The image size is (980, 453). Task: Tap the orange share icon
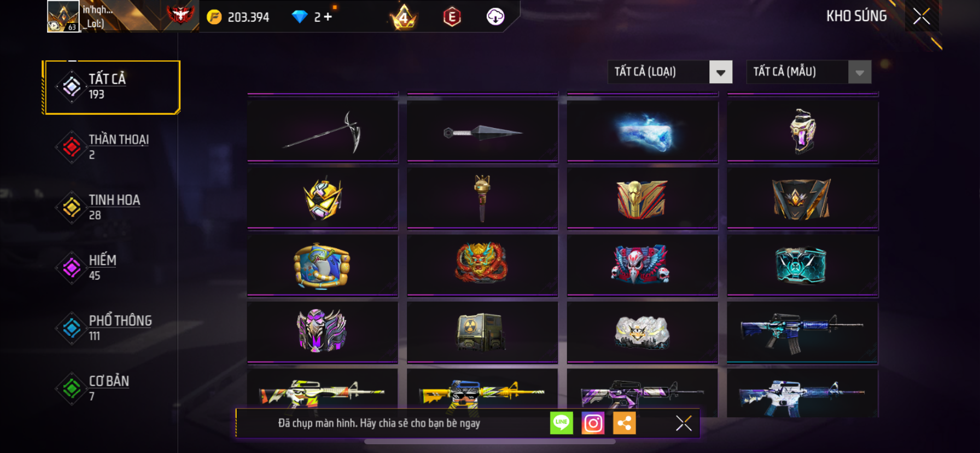pos(625,423)
